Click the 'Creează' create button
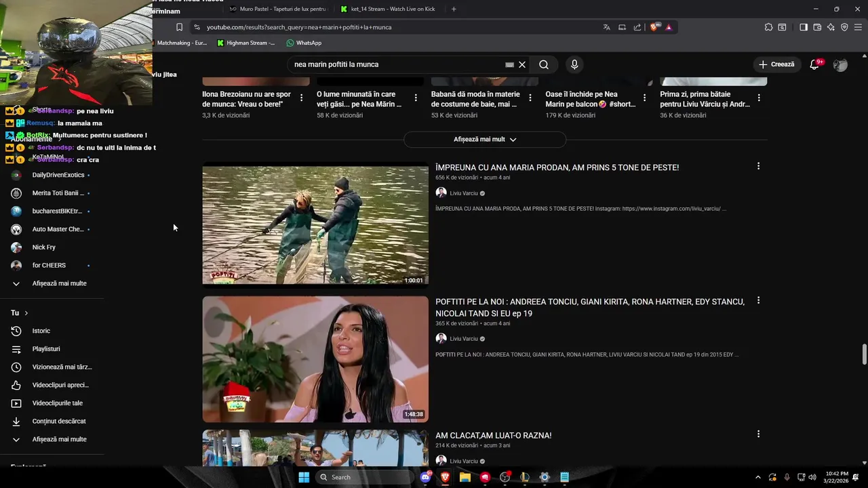The height and width of the screenshot is (488, 868). point(776,64)
